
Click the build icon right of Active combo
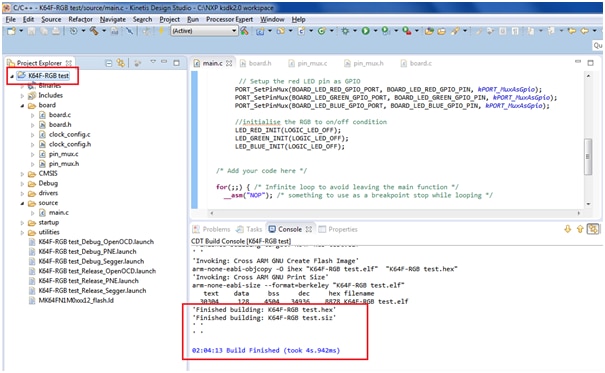(x=244, y=31)
